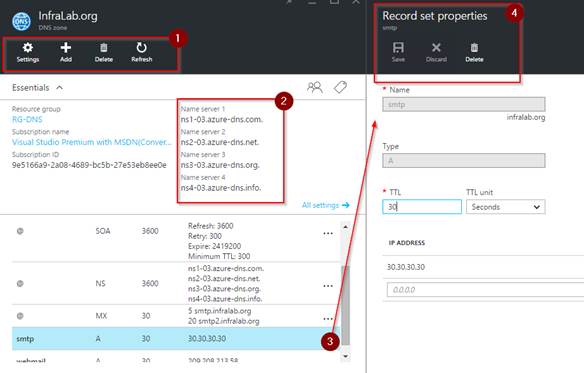Click record list scrollbar up arrow
The width and height of the screenshot is (584, 373).
pos(345,227)
